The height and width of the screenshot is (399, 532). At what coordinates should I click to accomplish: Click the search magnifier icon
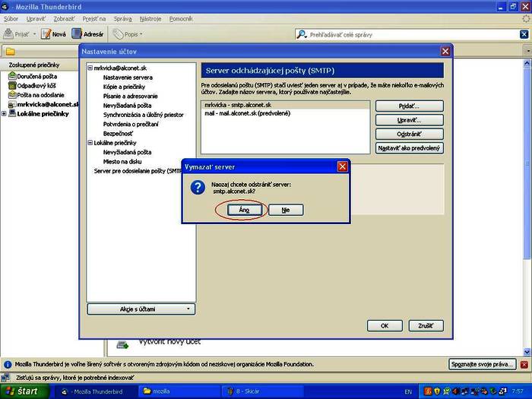301,34
